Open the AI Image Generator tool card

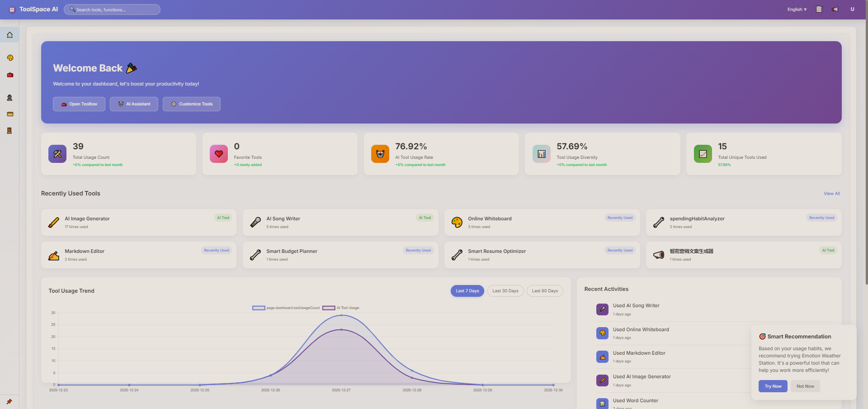(138, 222)
